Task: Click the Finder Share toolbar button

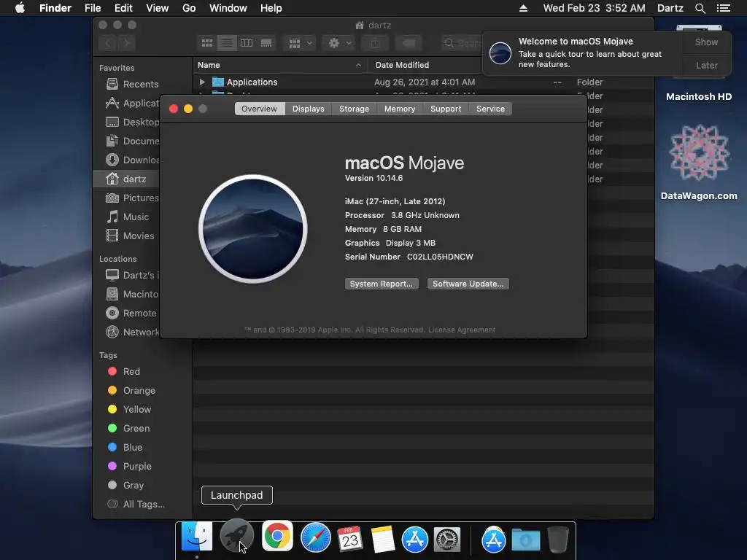Action: click(x=376, y=43)
